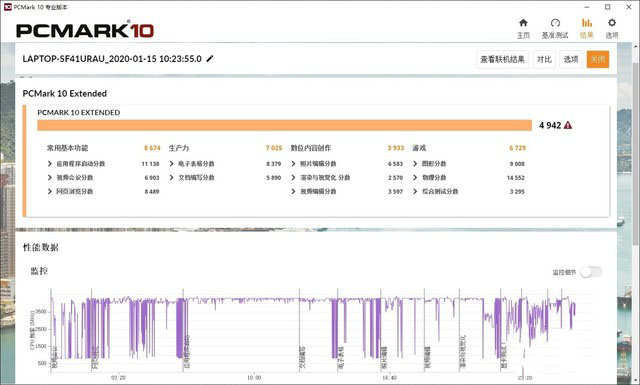Click the 生产力 category heading
This screenshot has width=640, height=385.
click(x=179, y=148)
